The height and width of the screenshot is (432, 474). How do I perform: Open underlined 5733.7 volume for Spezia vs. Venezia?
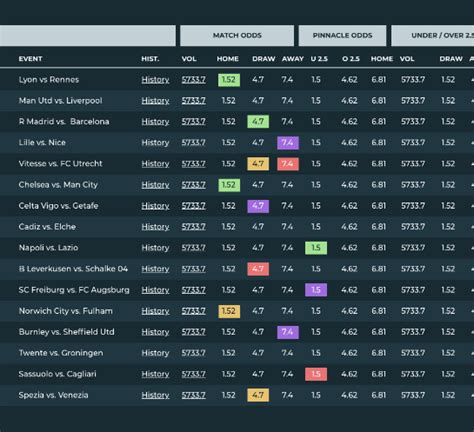[193, 395]
